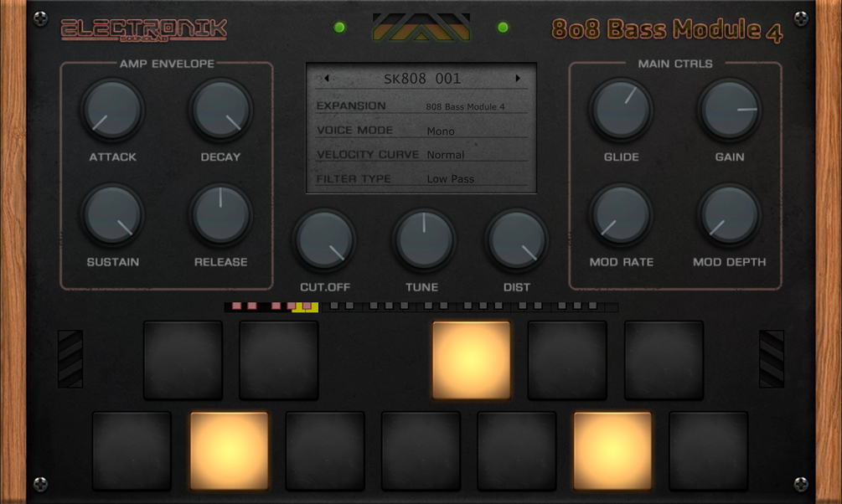Click the SUSTAIN knob
842x504 pixels.
(112, 215)
